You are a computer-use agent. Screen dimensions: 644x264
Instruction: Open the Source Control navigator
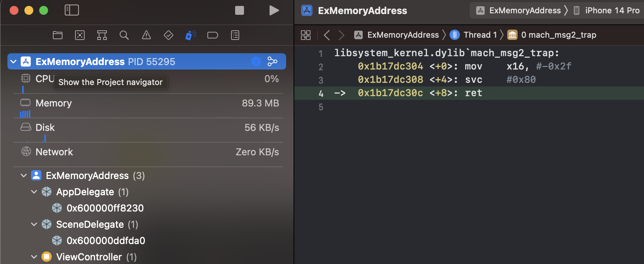[x=80, y=35]
